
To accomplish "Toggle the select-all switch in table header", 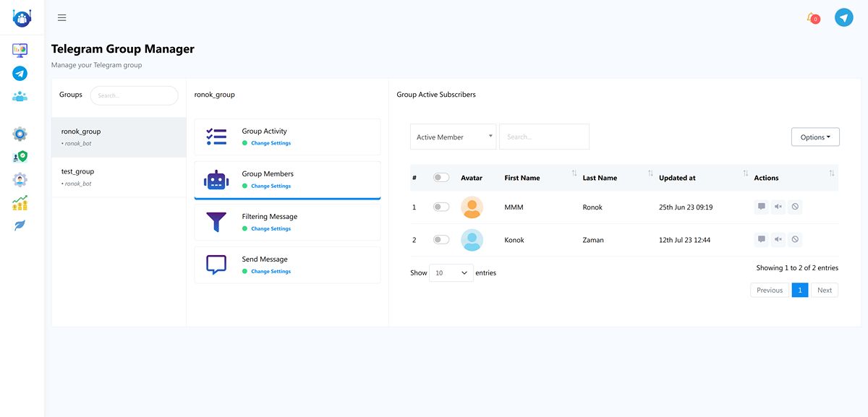I will (x=441, y=178).
